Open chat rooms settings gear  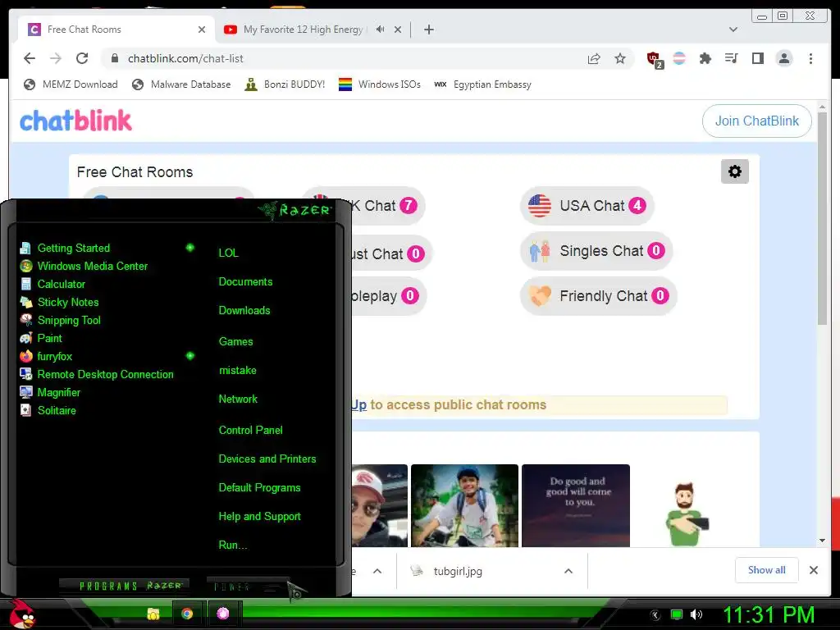click(734, 171)
